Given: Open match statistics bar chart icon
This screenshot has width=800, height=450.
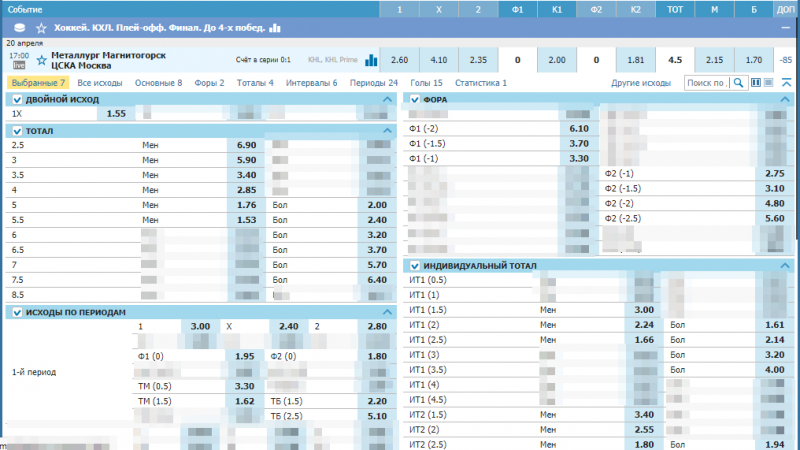Looking at the screenshot, I should tap(371, 60).
